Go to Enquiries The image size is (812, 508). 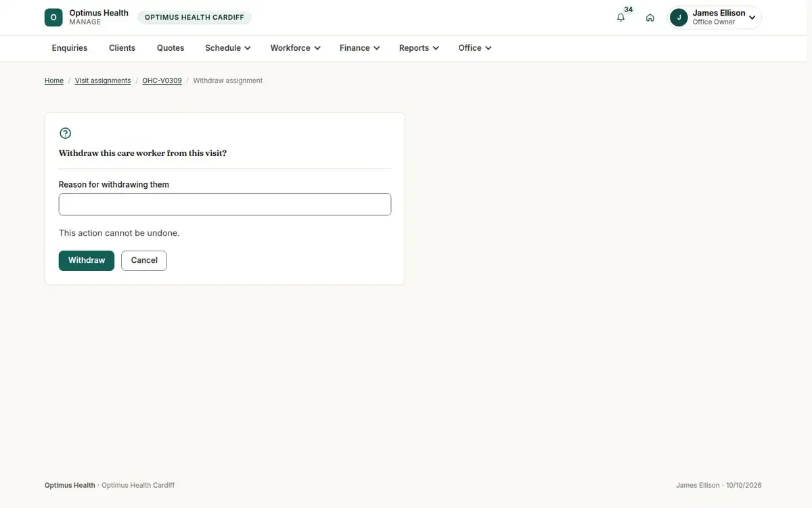point(70,48)
